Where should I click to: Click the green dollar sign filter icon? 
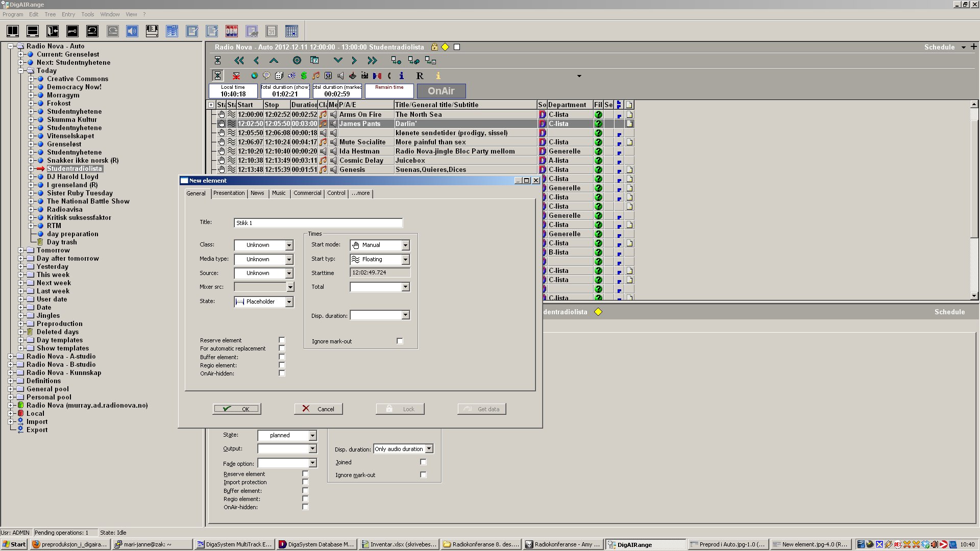[304, 76]
